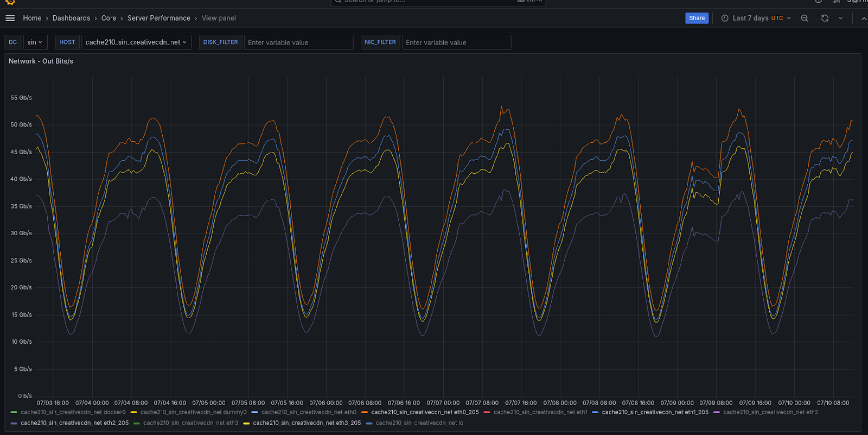Image resolution: width=868 pixels, height=435 pixels.
Task: Refresh the dashboard
Action: click(825, 18)
